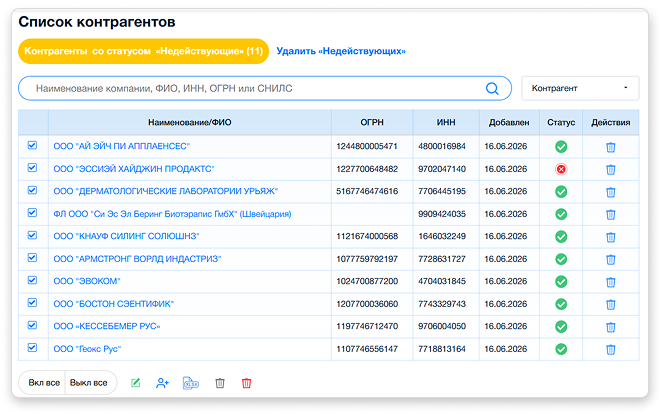Click ИНН value 7728631727
662x414 pixels.
pos(442,259)
